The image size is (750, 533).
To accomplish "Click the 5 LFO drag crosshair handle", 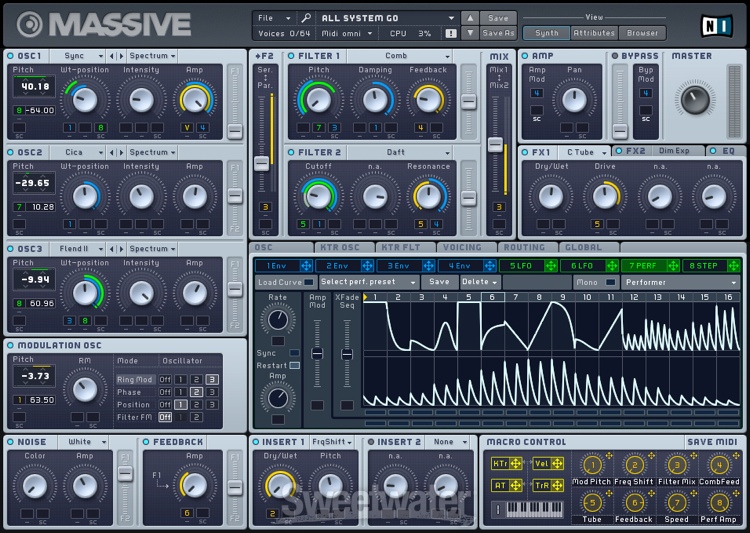I will pyautogui.click(x=551, y=266).
